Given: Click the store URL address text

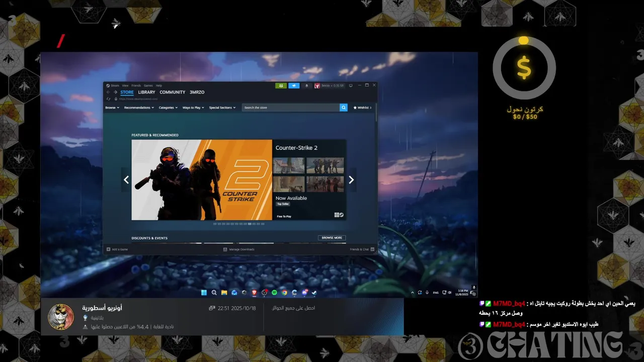Looking at the screenshot, I should click(138, 99).
